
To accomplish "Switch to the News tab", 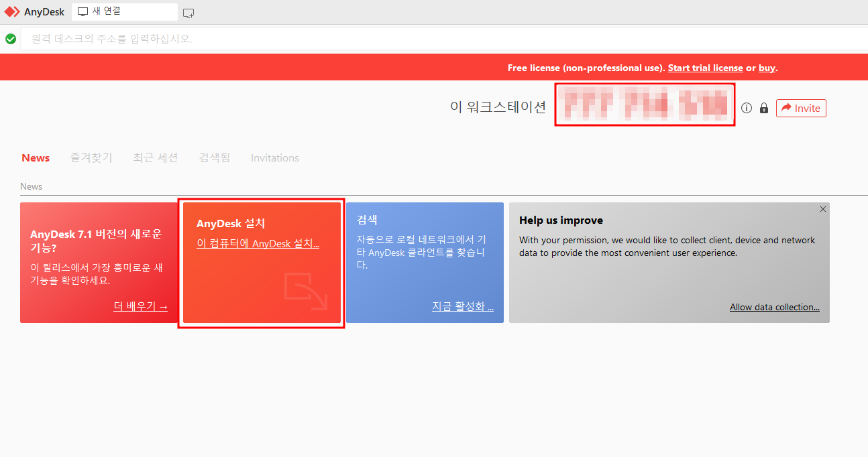I will click(36, 158).
